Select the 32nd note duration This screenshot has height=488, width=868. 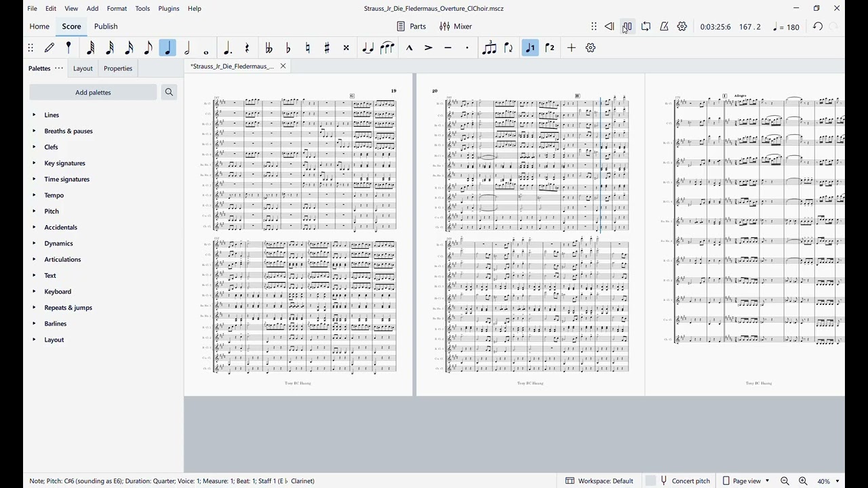pos(110,48)
